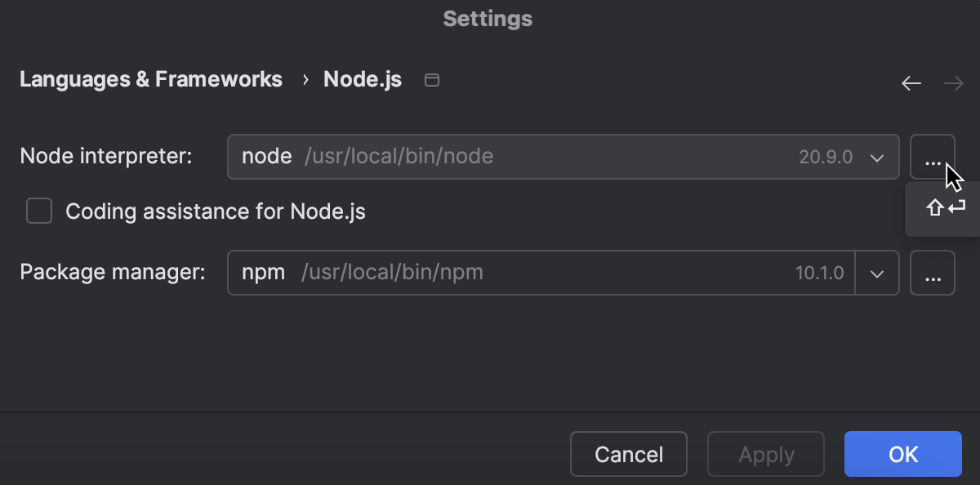Click the shift-enter shortcut hint popup
The width and height of the screenshot is (980, 485).
pos(944,208)
